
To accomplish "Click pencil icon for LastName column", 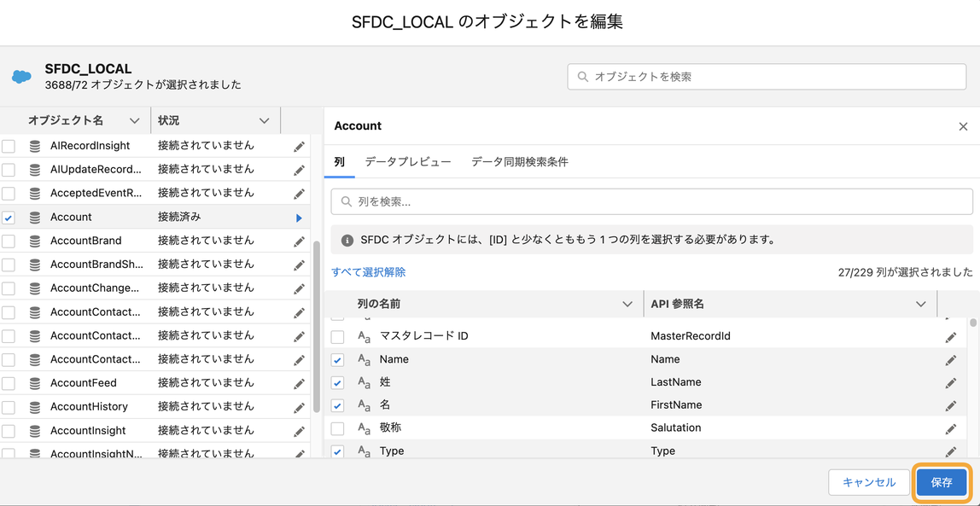I will [x=950, y=383].
